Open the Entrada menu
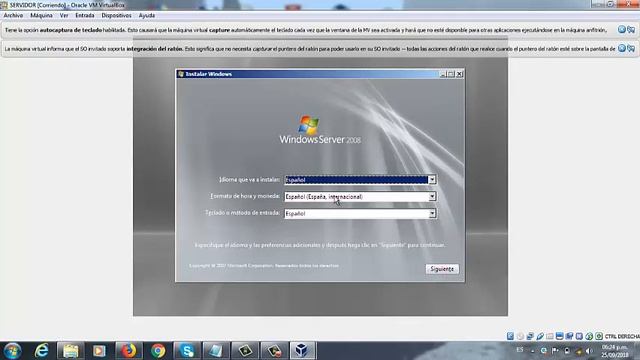This screenshot has width=640, height=360. click(x=85, y=16)
